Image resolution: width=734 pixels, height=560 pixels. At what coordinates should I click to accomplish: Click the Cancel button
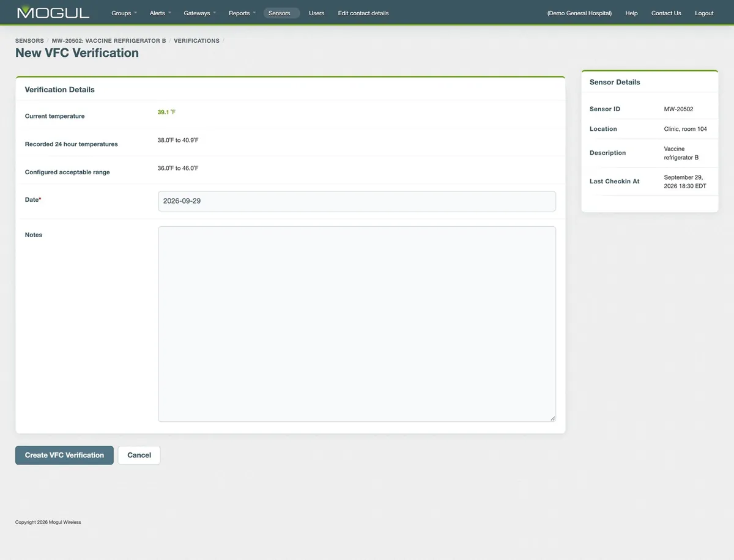(x=139, y=455)
